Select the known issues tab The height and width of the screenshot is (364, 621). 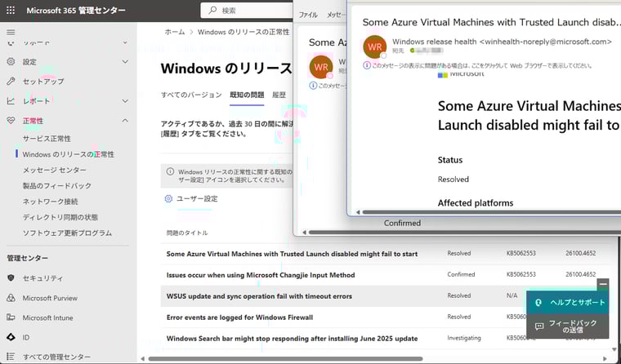(247, 95)
